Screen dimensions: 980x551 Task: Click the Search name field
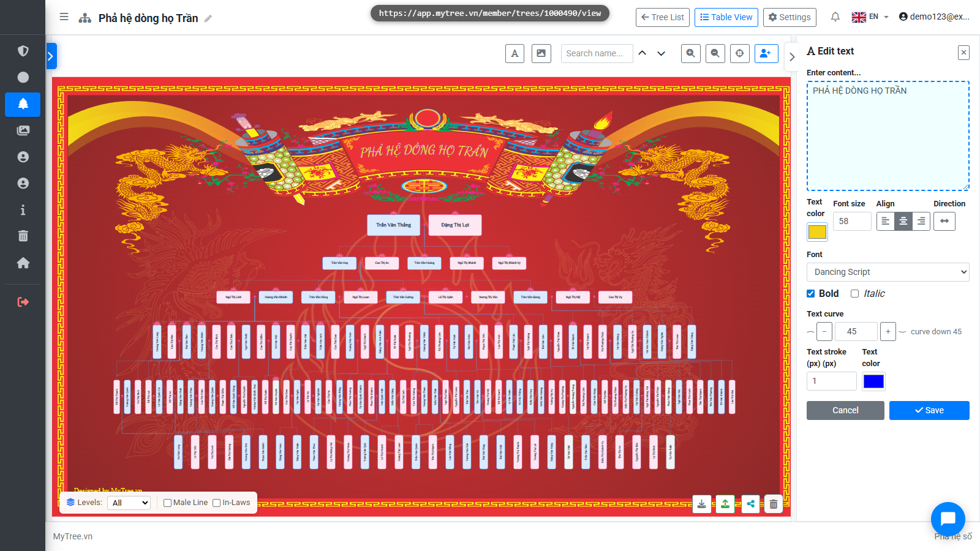pos(597,53)
